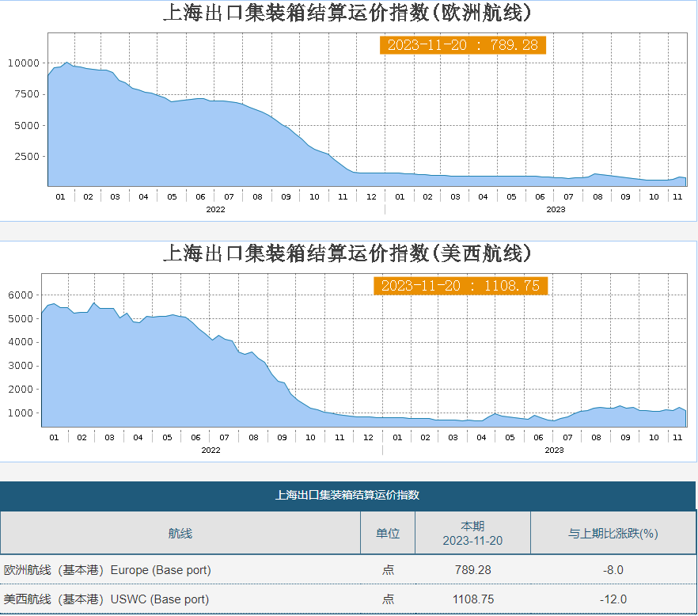
Task: Click the 789.28 value cell
Action: click(472, 569)
